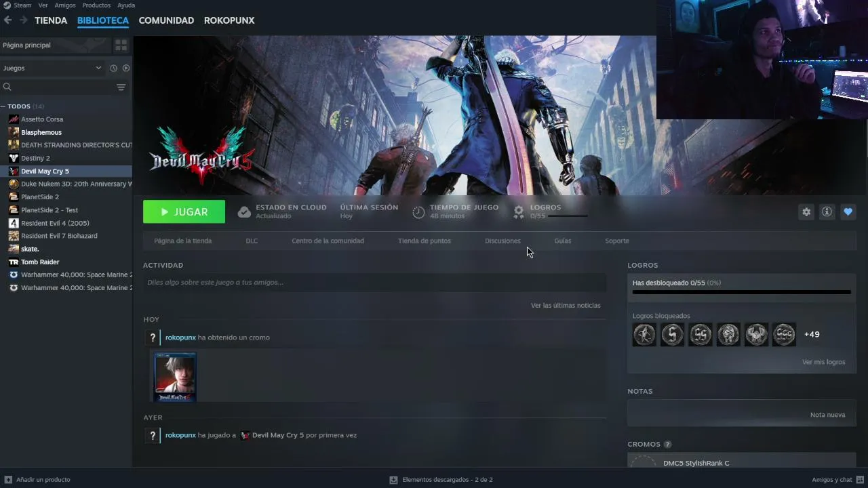The height and width of the screenshot is (488, 868).
Task: Click the Assetto Corsa game icon
Action: 14,119
